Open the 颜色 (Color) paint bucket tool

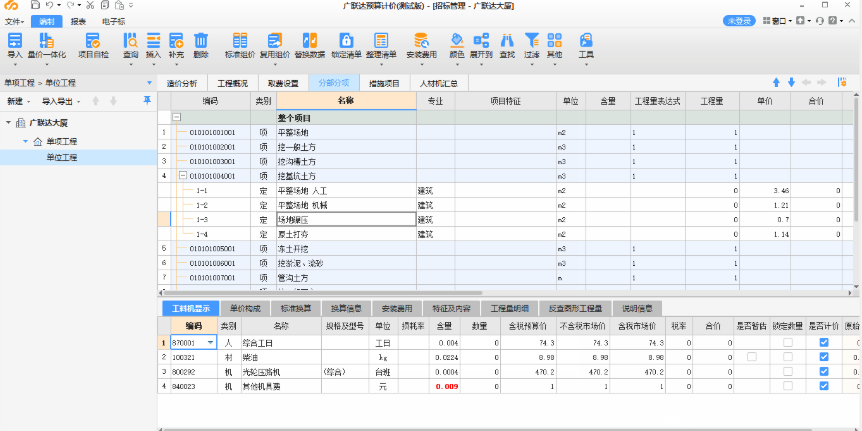(457, 44)
